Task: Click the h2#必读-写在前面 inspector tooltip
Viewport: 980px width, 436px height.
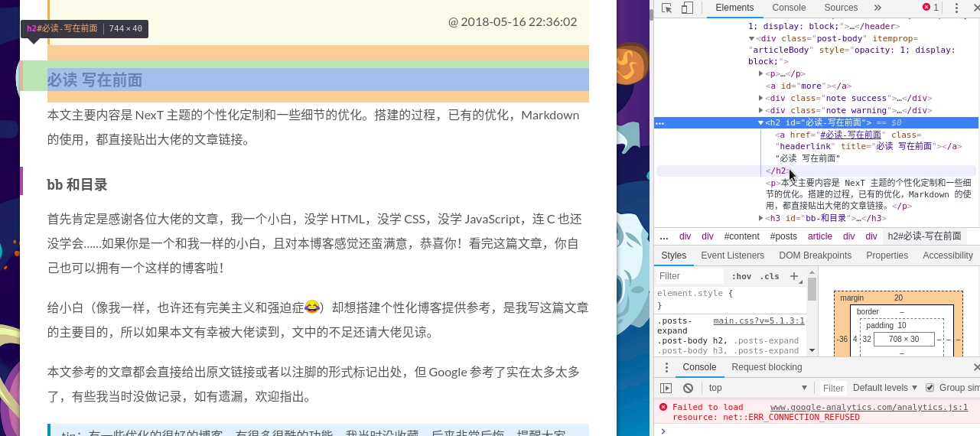Action: point(84,28)
